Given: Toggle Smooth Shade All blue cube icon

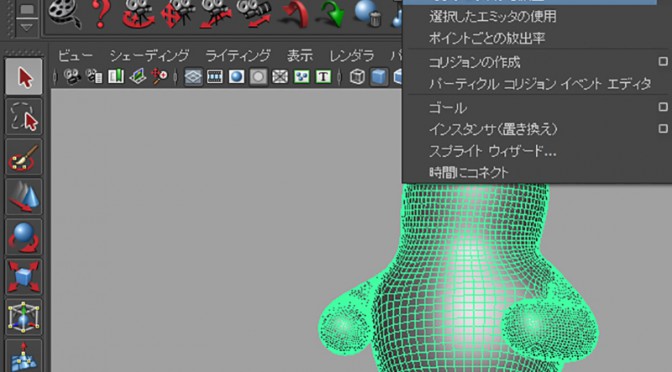Looking at the screenshot, I should tap(379, 77).
